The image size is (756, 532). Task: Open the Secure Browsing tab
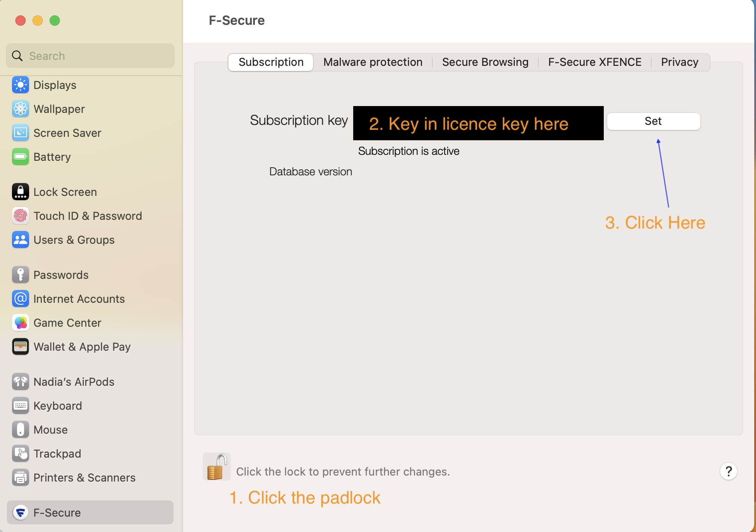coord(485,62)
